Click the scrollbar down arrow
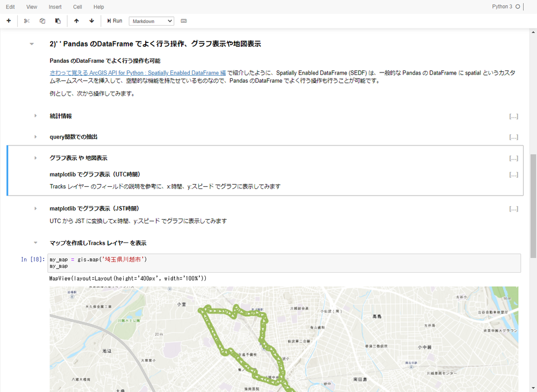 (x=533, y=389)
